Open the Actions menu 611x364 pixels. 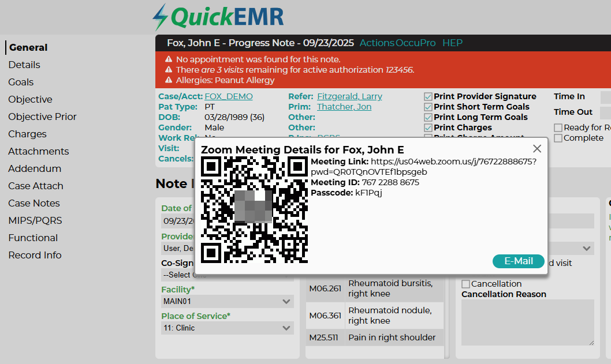[377, 43]
